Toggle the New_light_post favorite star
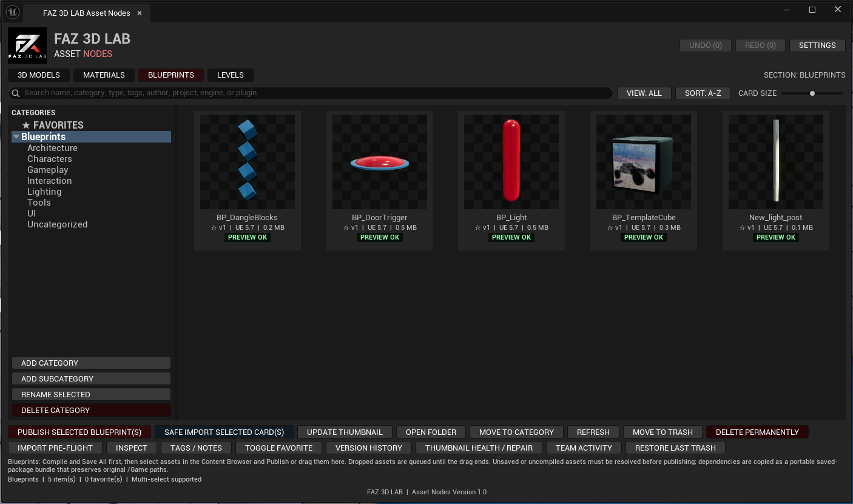853x504 pixels. [x=742, y=228]
